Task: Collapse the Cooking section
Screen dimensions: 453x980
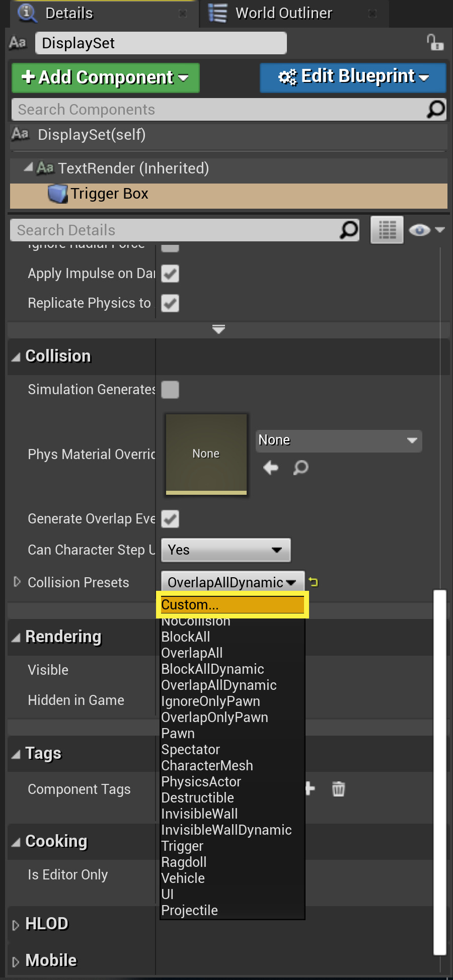Action: click(x=16, y=842)
